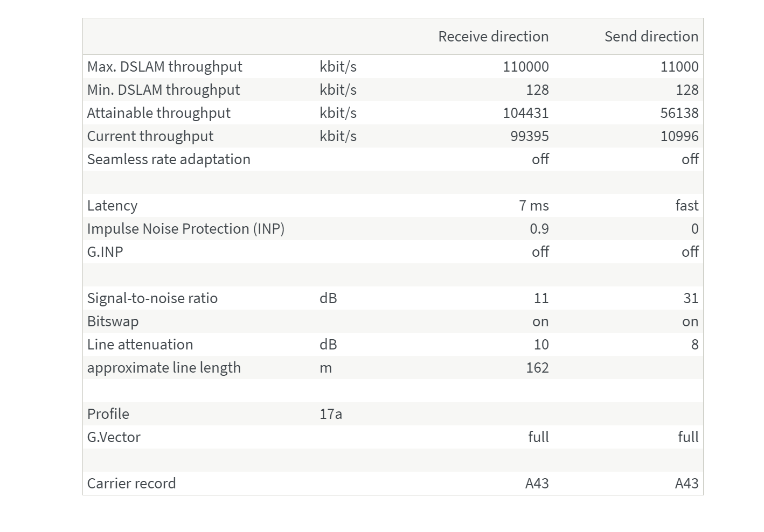This screenshot has height=532, width=764.
Task: Click the Line attenuation receive value 10
Action: click(541, 345)
